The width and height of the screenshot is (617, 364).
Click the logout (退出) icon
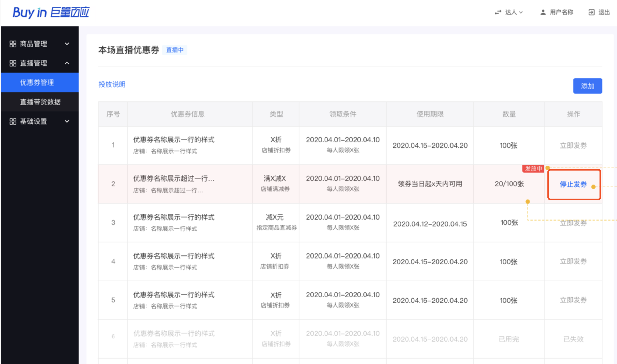pyautogui.click(x=592, y=12)
